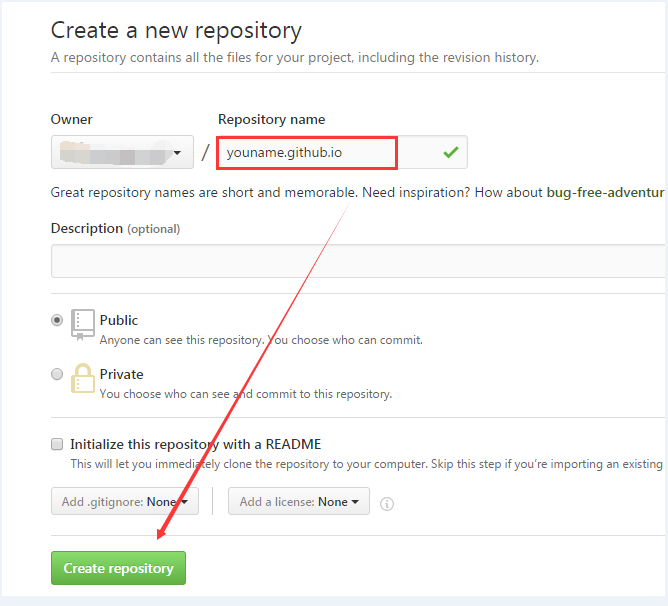Click the license info icon
This screenshot has height=606, width=668.
[386, 504]
